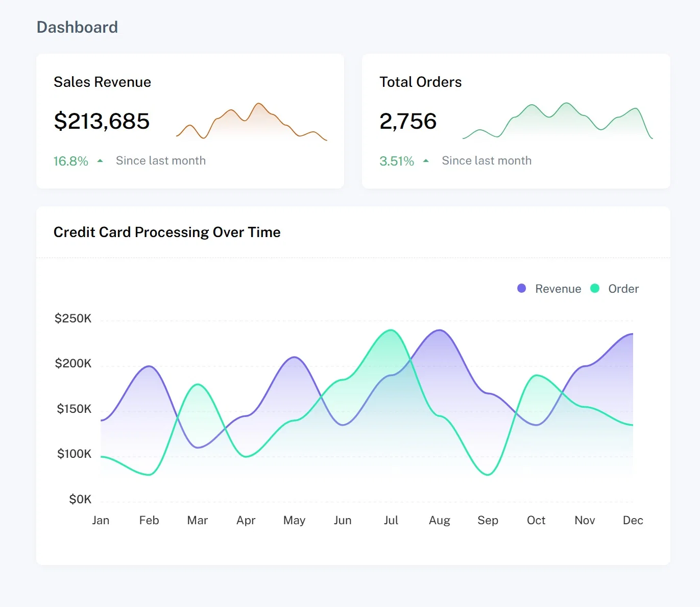The width and height of the screenshot is (700, 607).
Task: Click the Sales Revenue up-arrow trend icon
Action: click(x=100, y=161)
